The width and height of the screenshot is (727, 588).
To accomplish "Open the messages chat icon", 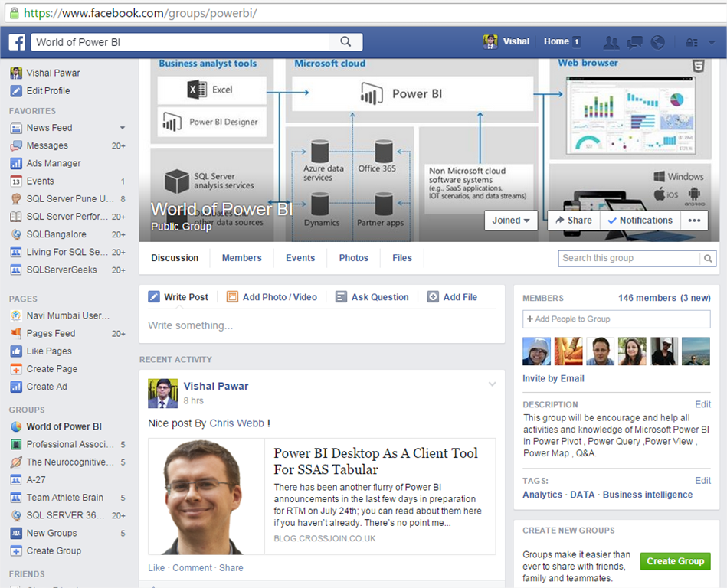I will click(634, 42).
